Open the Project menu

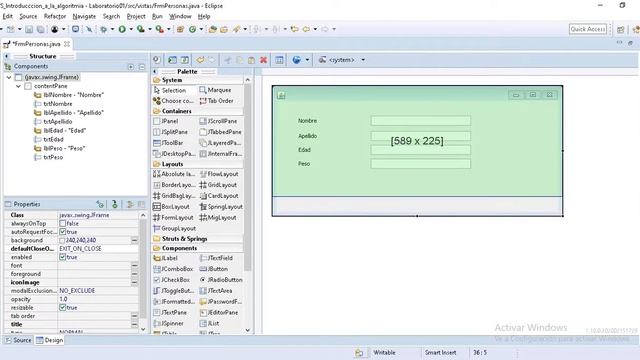click(x=136, y=16)
